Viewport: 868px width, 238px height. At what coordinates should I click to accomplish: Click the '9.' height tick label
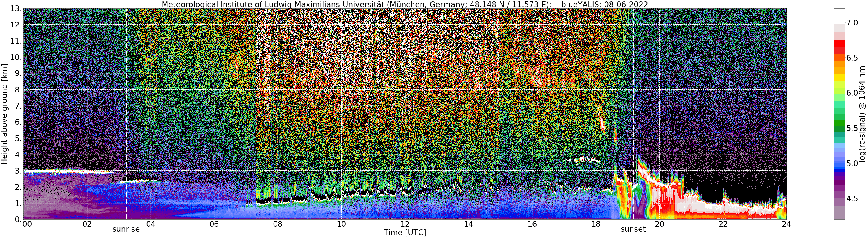[18, 73]
